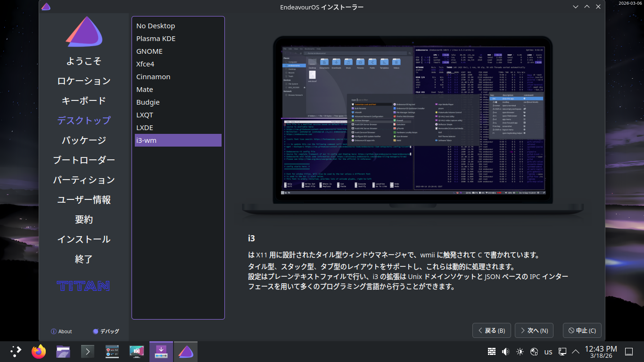Open the brightness control tray icon

pos(520,352)
